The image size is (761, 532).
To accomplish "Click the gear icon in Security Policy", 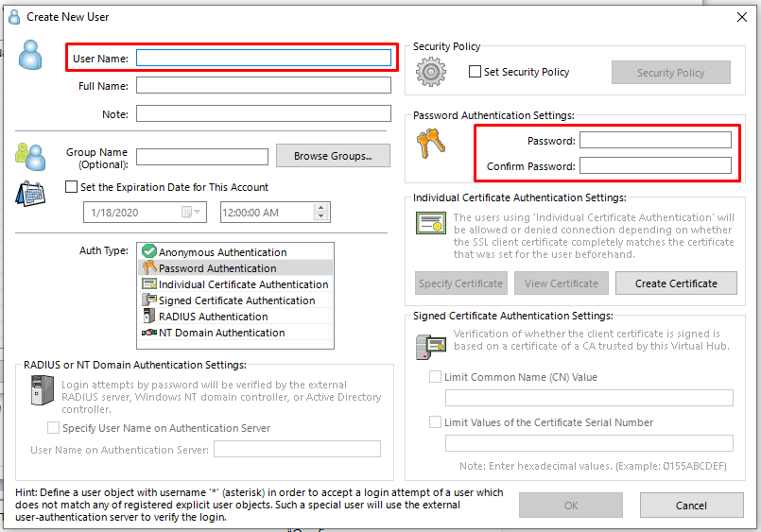I will point(430,72).
